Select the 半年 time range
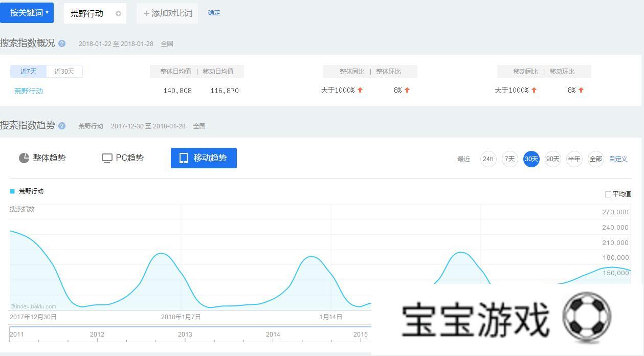The height and width of the screenshot is (356, 644). pyautogui.click(x=574, y=159)
